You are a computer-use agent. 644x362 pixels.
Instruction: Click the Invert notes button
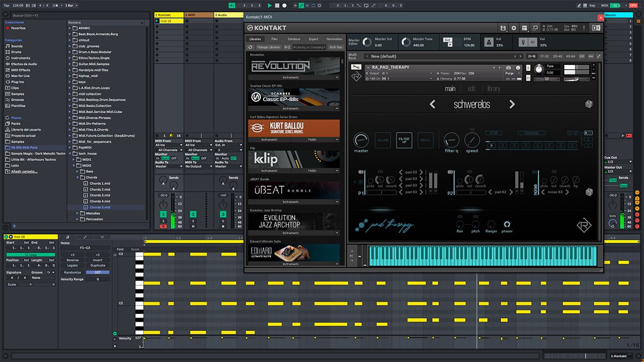(x=98, y=260)
